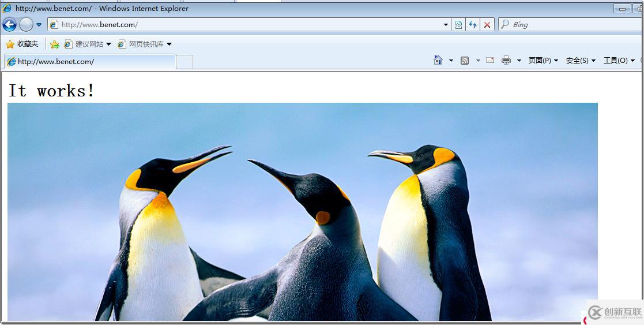Select the http://www.benet.com/ browser tab
Image resolution: width=644 pixels, height=325 pixels.
tap(90, 62)
